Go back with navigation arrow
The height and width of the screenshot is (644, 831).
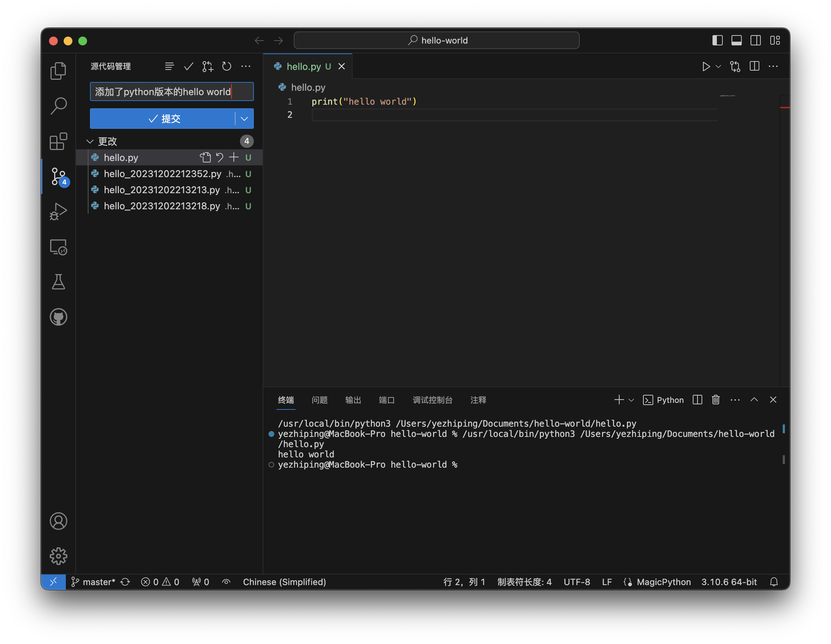pos(259,40)
